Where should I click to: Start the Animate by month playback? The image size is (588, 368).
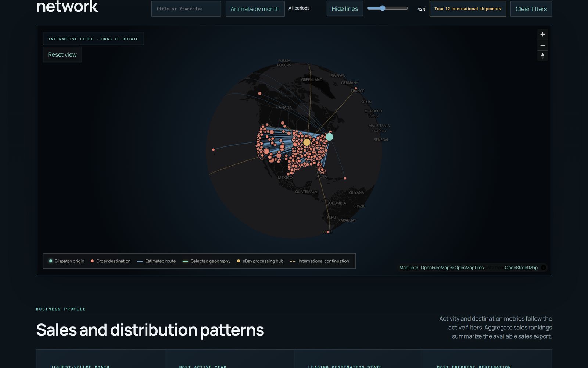[255, 9]
